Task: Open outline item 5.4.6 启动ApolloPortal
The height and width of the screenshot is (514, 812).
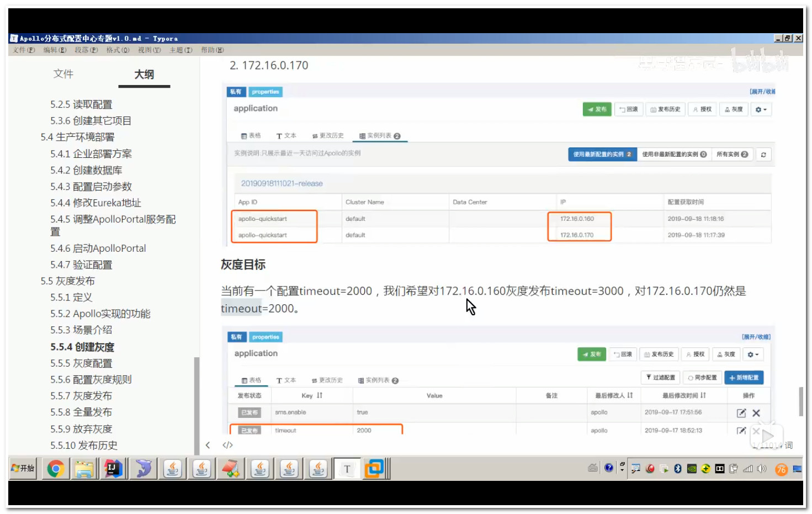Action: [x=98, y=248]
